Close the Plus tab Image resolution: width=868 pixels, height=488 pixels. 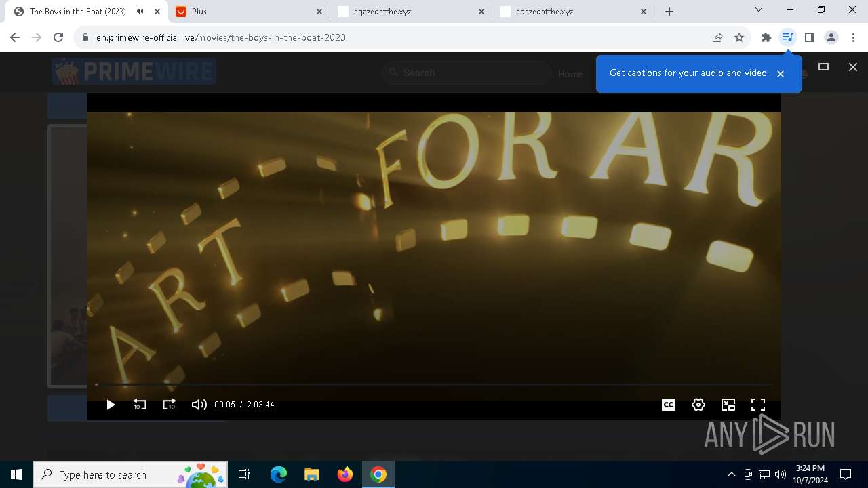(319, 12)
